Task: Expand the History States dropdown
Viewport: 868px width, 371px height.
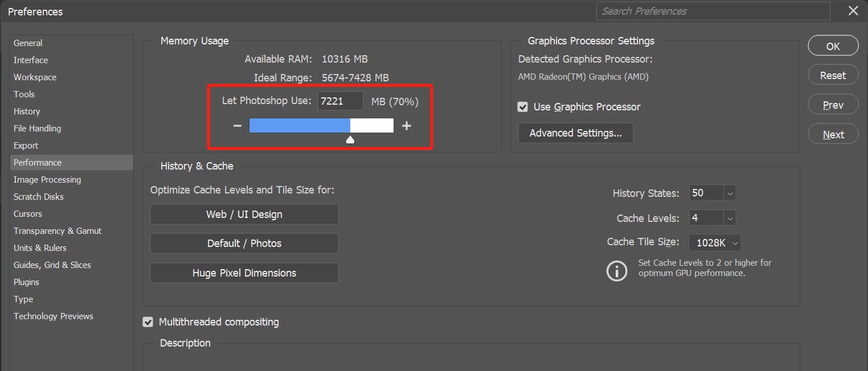Action: [x=730, y=193]
